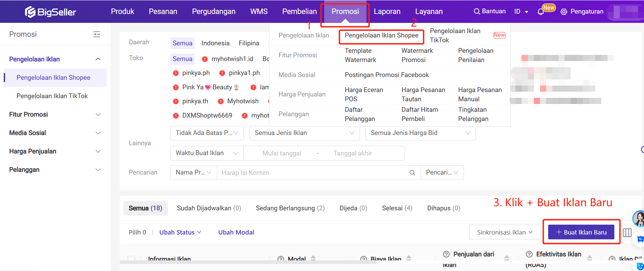Image resolution: width=644 pixels, height=271 pixels.
Task: Select pinkya.th store filter
Action: click(195, 101)
